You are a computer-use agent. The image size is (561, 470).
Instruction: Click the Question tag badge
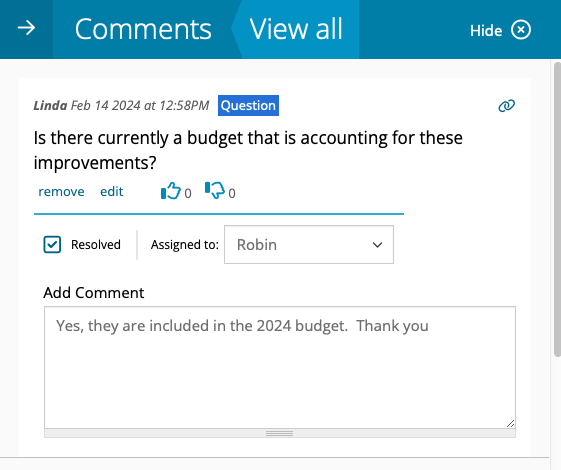(x=248, y=106)
